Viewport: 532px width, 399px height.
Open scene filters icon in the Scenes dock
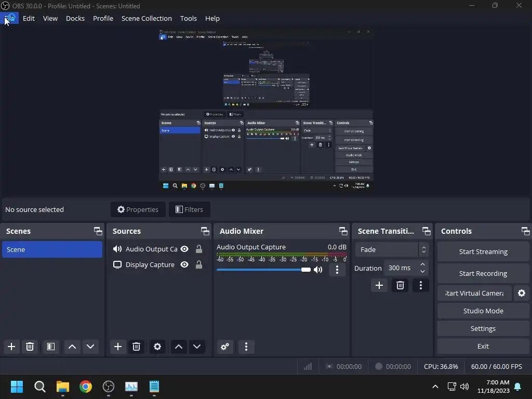click(50, 347)
